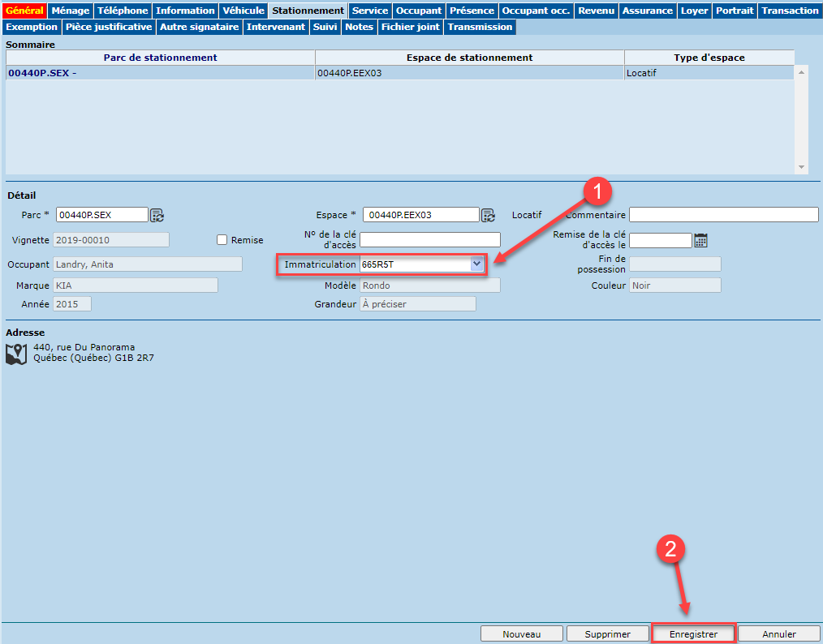Click into the Commentaire text field
This screenshot has width=823, height=644.
tap(723, 215)
